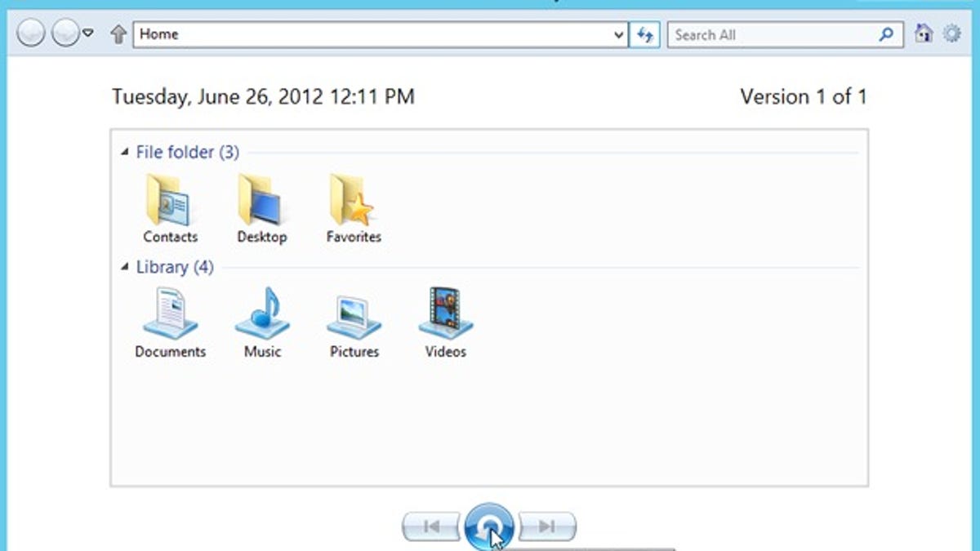Viewport: 980px width, 551px height.
Task: Click the Back navigation button
Action: pyautogui.click(x=31, y=34)
